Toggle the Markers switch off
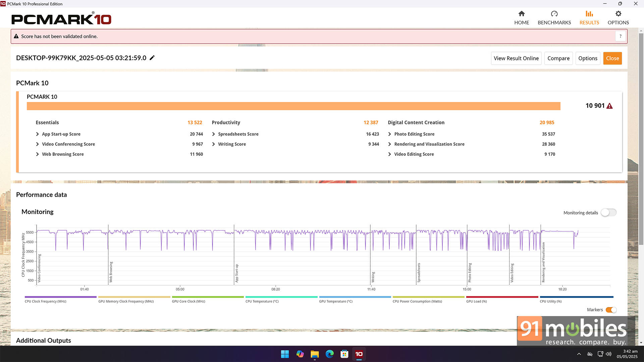 pos(611,310)
